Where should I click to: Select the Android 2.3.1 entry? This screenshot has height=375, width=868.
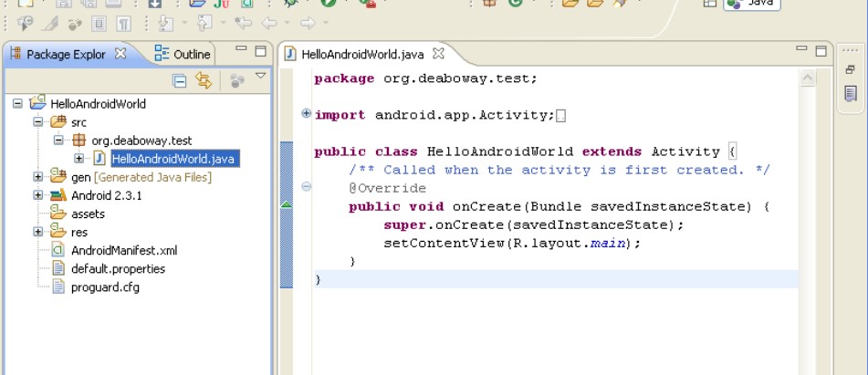click(106, 195)
